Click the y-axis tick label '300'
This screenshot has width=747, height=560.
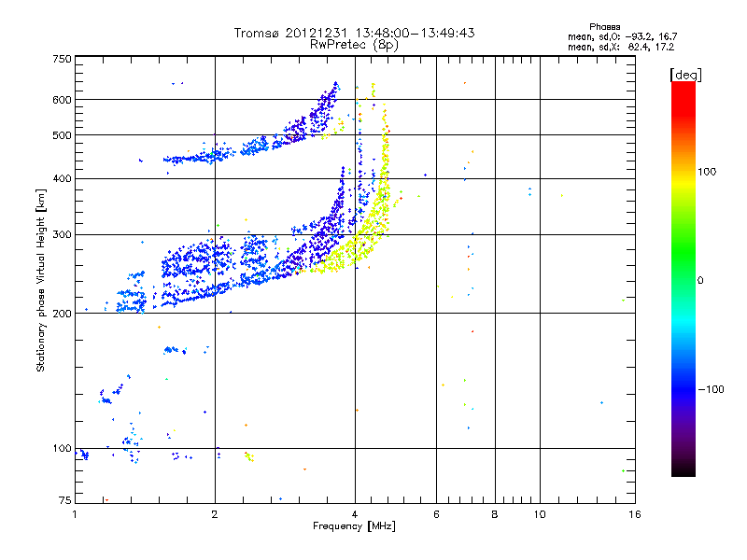pos(62,235)
